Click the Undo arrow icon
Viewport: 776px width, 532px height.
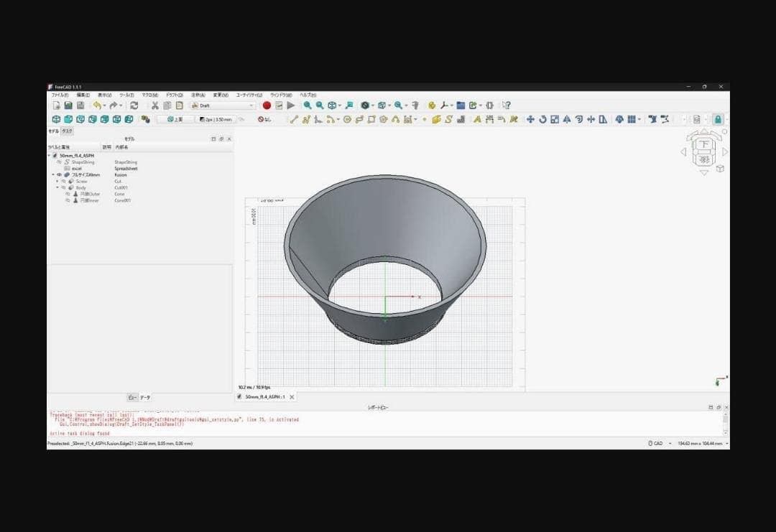point(97,106)
